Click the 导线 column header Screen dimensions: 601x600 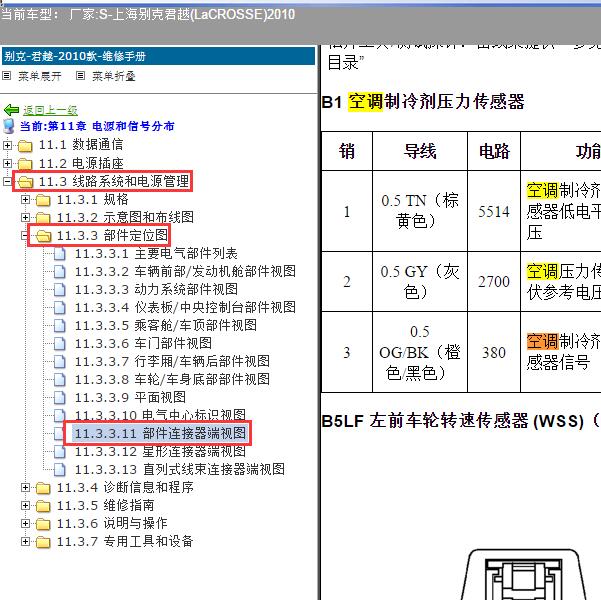pos(420,151)
